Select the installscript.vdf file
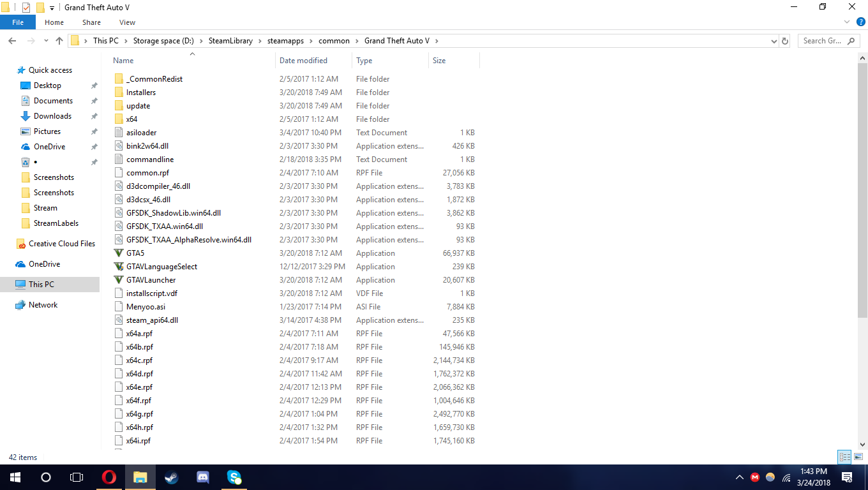This screenshot has height=490, width=868. pos(146,293)
